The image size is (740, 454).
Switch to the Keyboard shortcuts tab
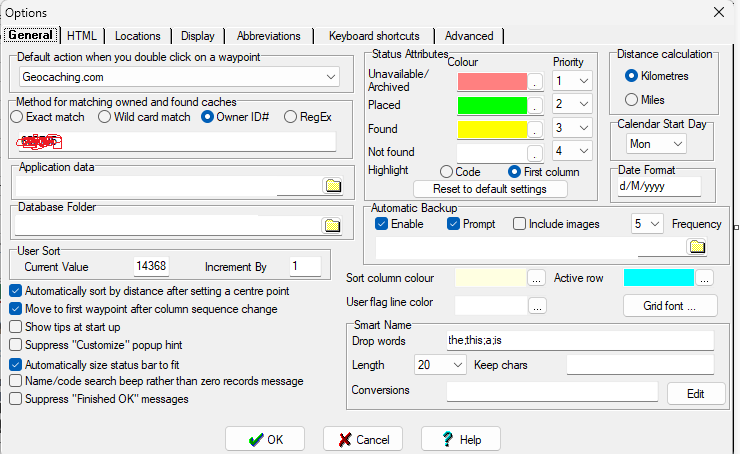tap(374, 36)
